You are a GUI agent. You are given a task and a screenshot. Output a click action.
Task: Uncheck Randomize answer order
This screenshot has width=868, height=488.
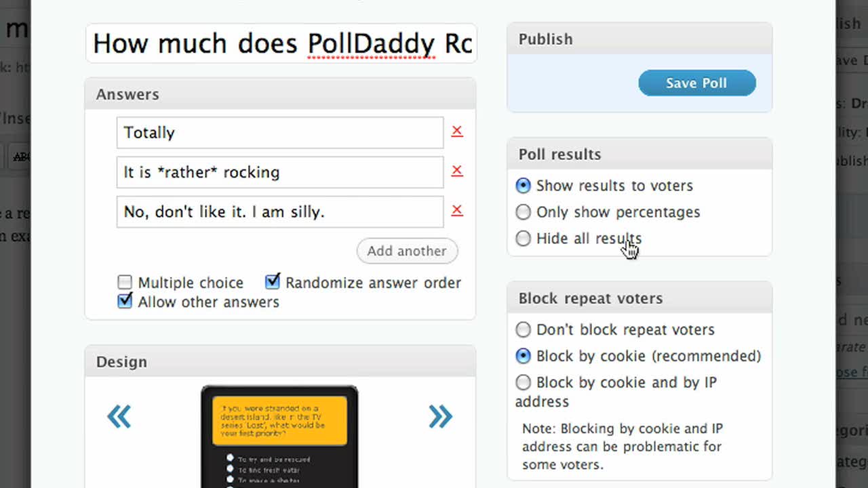(x=272, y=282)
